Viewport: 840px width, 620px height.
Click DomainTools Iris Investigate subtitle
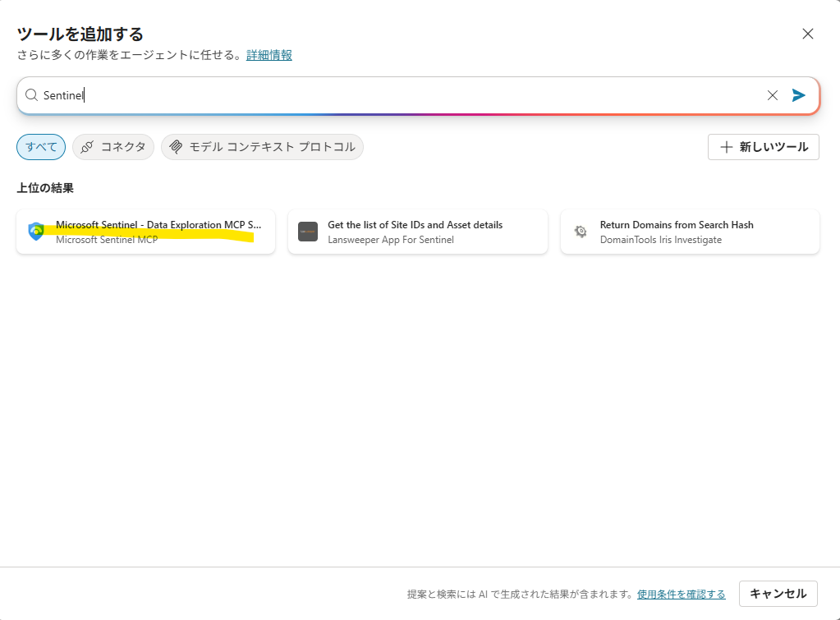(660, 240)
